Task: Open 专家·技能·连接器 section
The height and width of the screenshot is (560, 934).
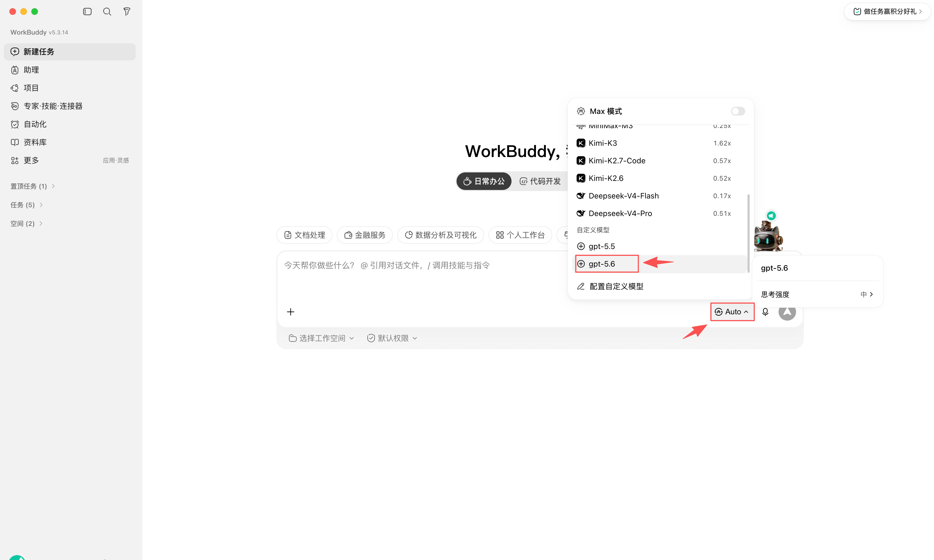Action: tap(70, 106)
